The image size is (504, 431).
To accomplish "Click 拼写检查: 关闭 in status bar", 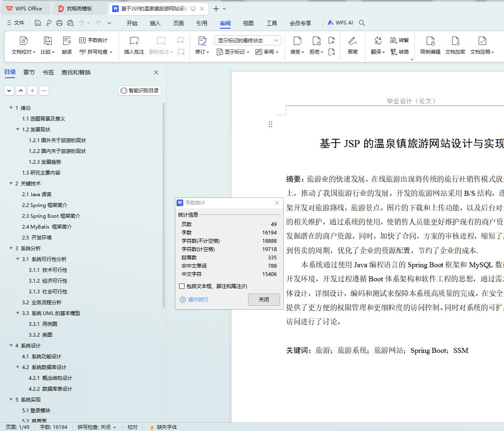I will click(96, 427).
